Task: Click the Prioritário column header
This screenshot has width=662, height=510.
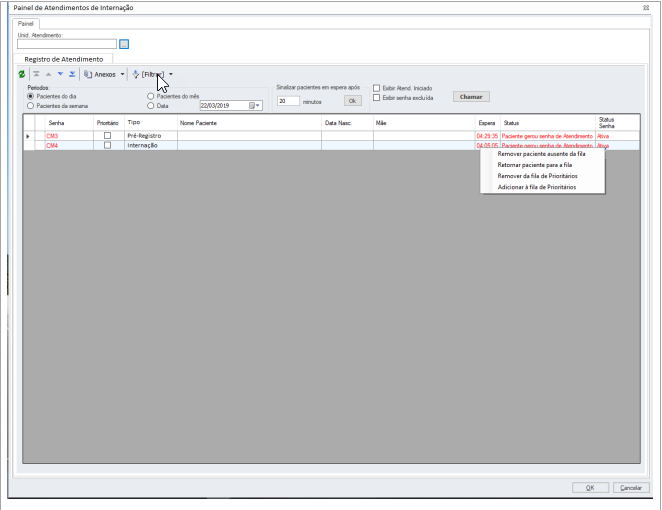Action: (x=108, y=123)
